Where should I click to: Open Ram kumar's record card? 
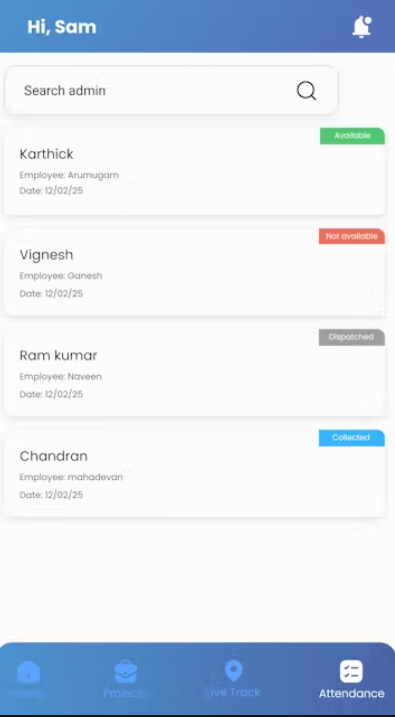pyautogui.click(x=195, y=373)
